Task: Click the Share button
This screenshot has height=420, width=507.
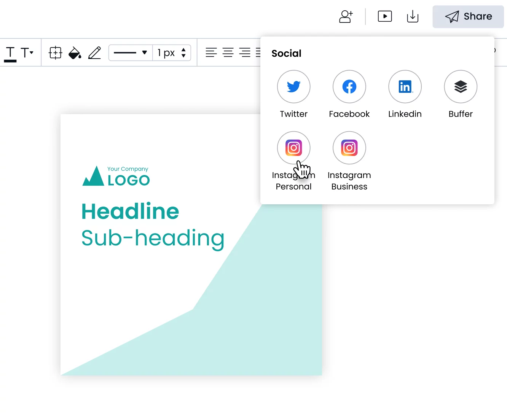Action: [x=468, y=17]
